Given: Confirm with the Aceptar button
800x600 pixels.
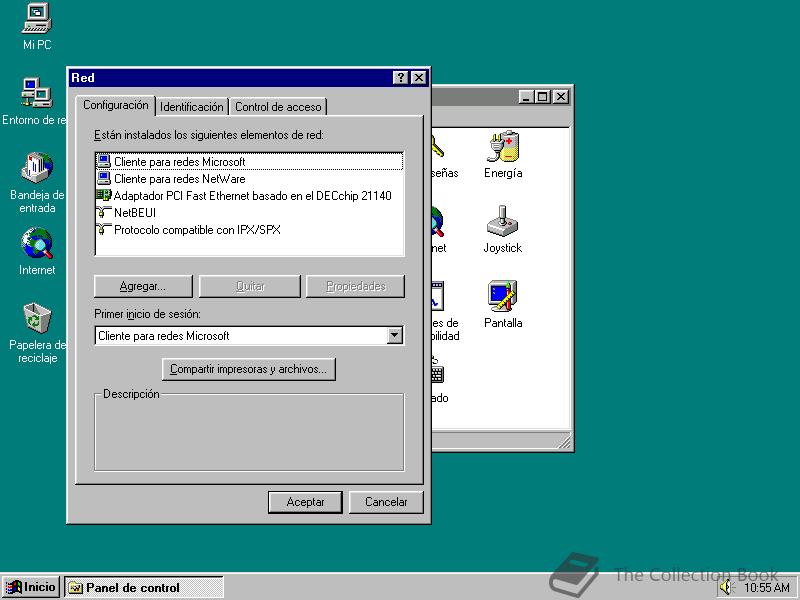Looking at the screenshot, I should point(305,502).
